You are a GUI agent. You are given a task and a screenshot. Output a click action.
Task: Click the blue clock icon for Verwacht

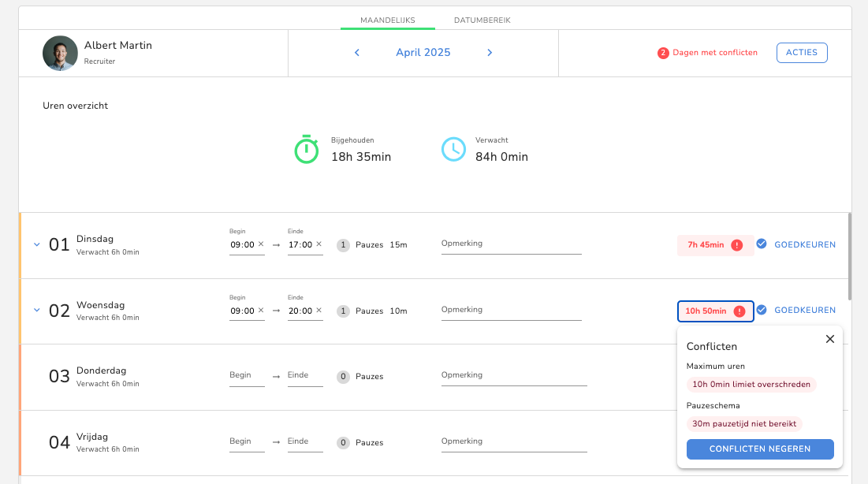(453, 149)
